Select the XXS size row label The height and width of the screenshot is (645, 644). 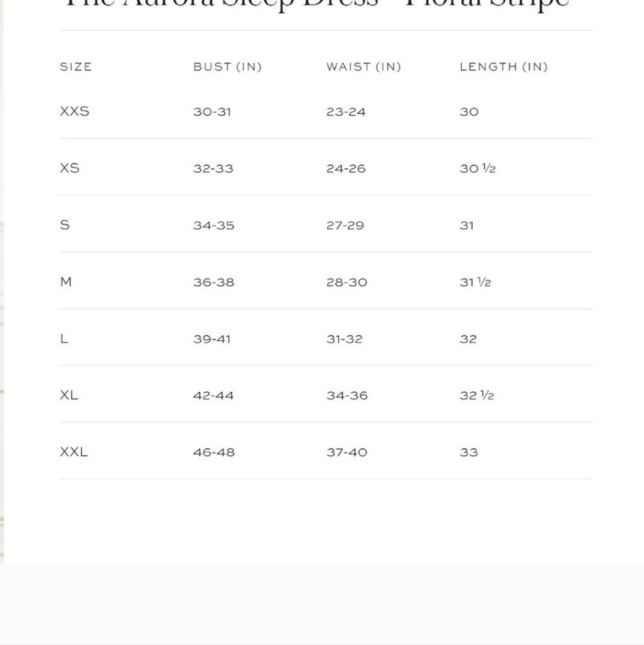[74, 112]
